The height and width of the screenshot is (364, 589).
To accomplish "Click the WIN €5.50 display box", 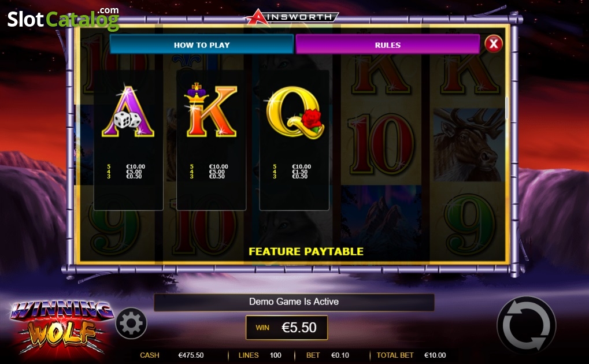I will click(x=287, y=328).
